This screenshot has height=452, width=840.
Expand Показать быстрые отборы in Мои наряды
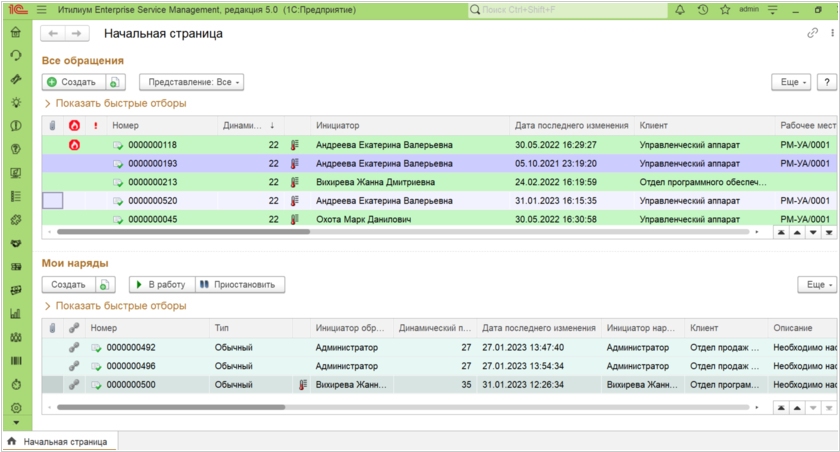[x=114, y=306]
